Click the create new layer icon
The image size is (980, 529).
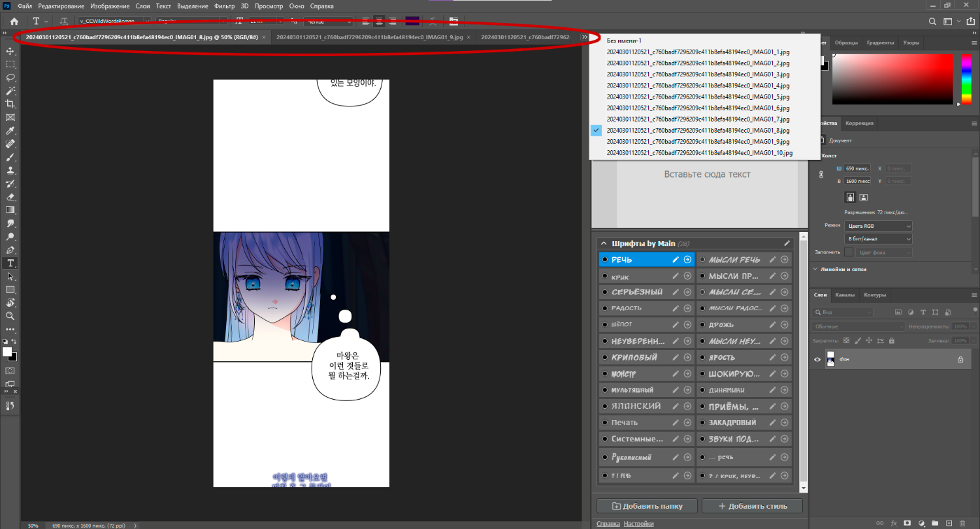pyautogui.click(x=949, y=523)
